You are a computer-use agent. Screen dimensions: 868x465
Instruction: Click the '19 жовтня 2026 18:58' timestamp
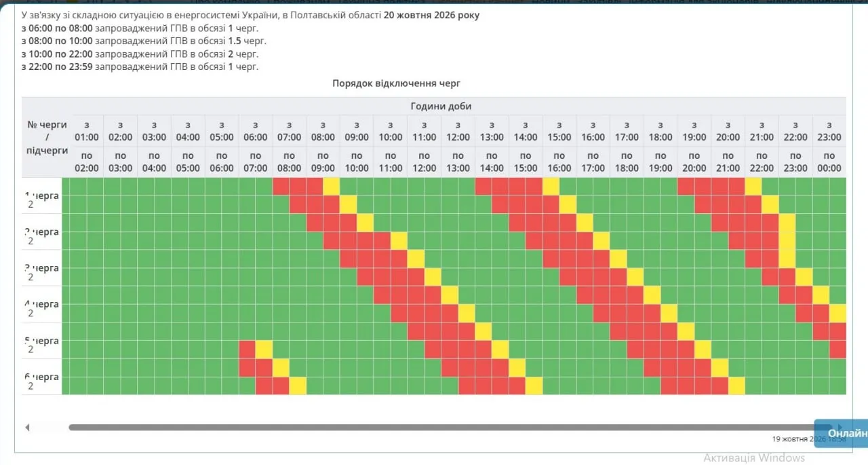[x=809, y=439]
